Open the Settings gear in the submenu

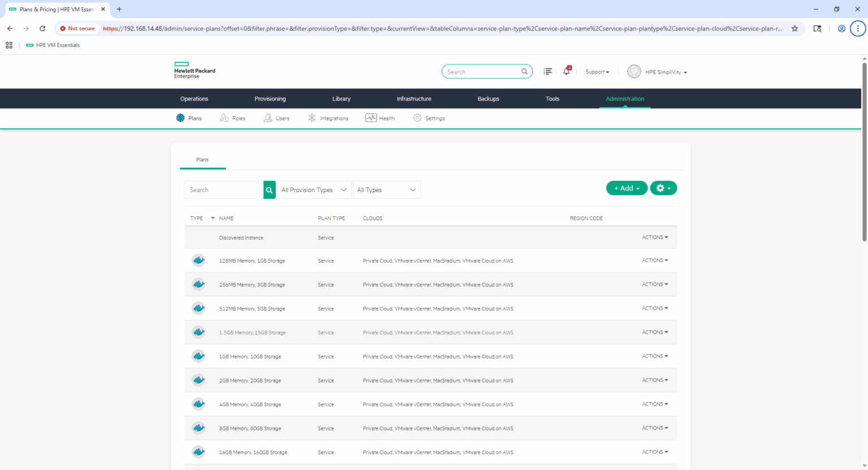(417, 118)
